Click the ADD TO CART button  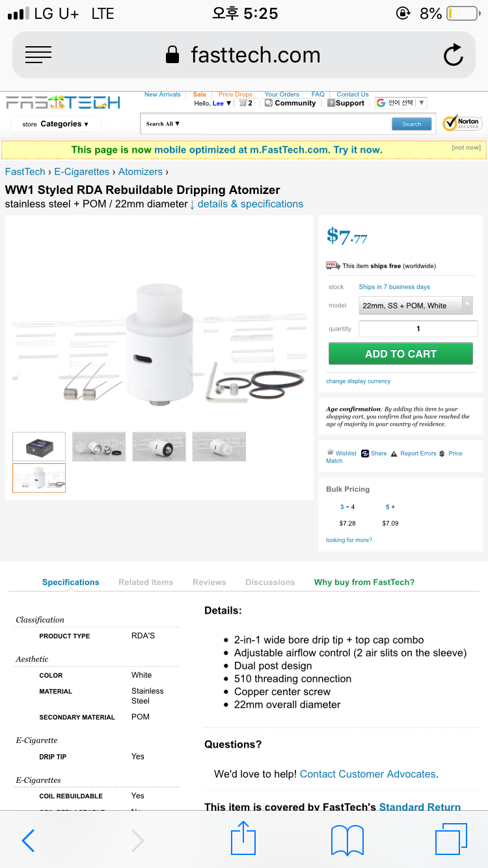[x=401, y=354]
